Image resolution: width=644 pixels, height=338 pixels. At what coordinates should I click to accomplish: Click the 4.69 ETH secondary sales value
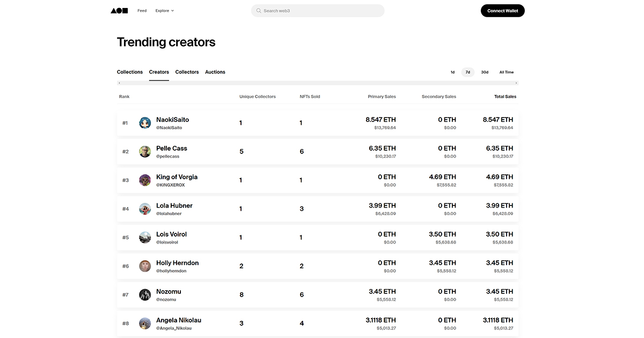tap(443, 177)
